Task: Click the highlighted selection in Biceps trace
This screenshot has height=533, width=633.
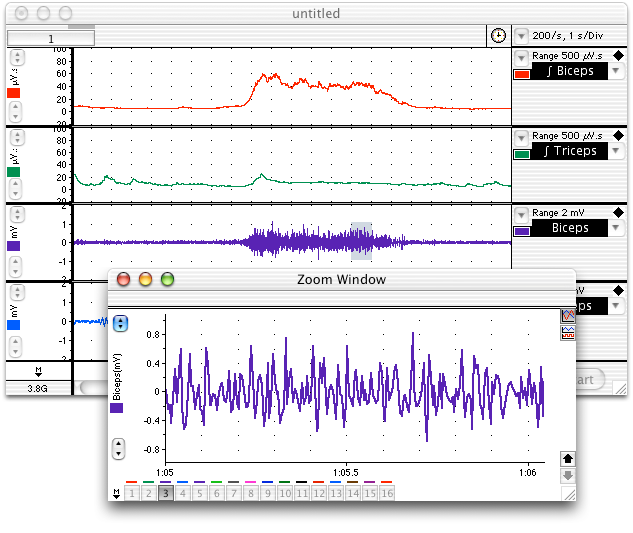Action: (x=361, y=240)
